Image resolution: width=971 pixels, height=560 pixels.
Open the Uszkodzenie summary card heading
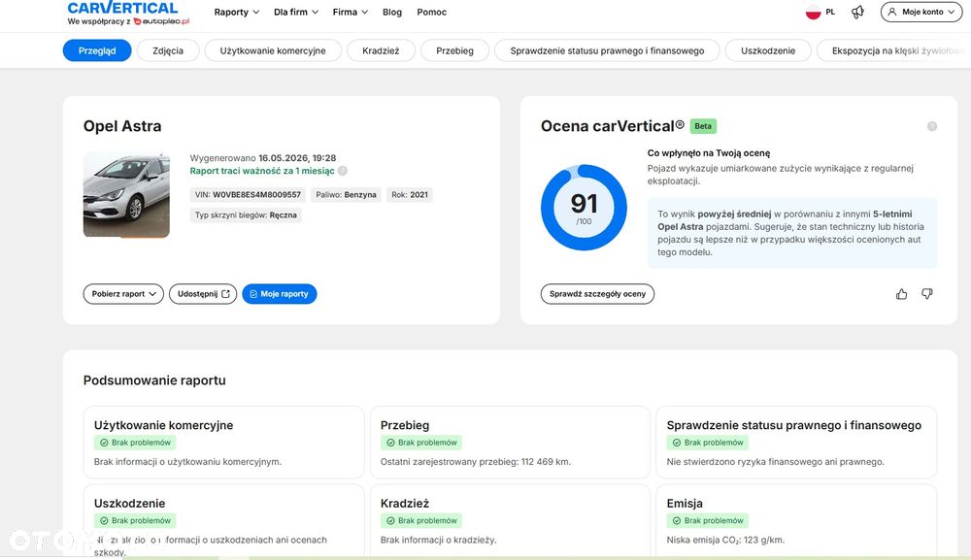pos(129,503)
